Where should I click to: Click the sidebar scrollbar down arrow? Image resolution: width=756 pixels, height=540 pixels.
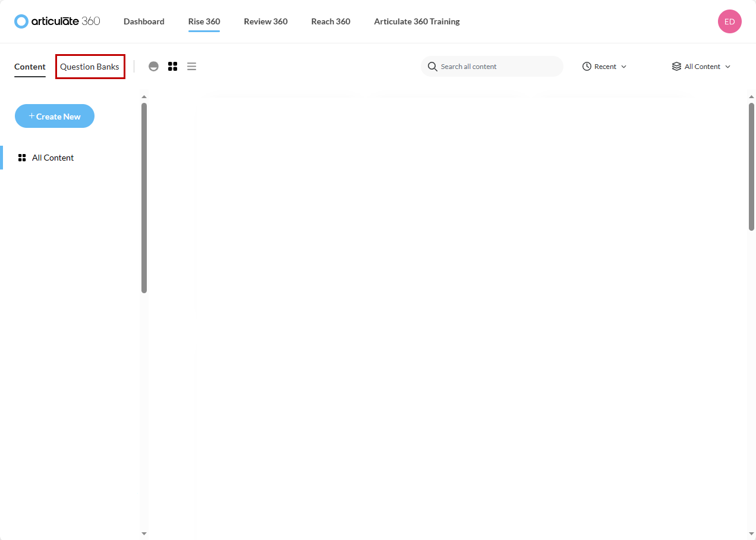144,533
